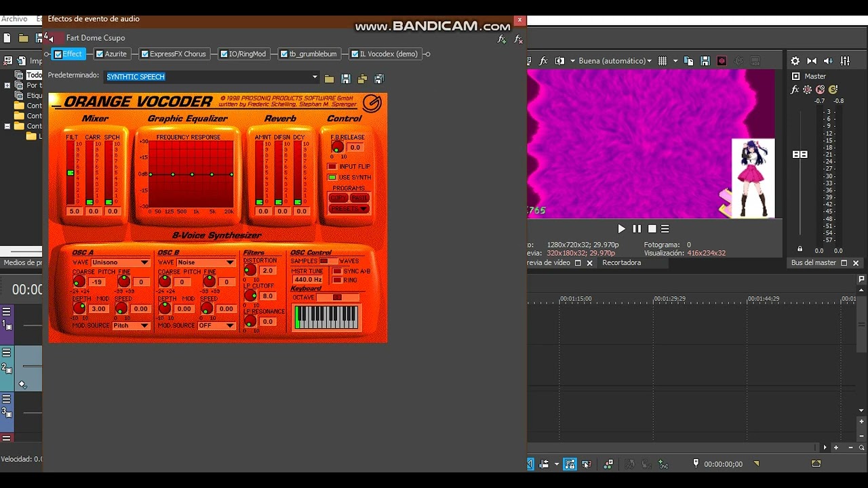Screen dimensions: 868x488
Task: Open Archivo menu
Action: point(14,19)
